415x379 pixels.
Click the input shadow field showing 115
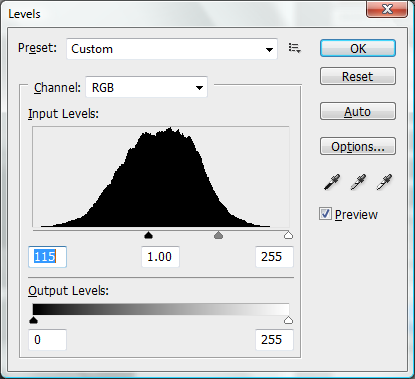click(x=48, y=257)
